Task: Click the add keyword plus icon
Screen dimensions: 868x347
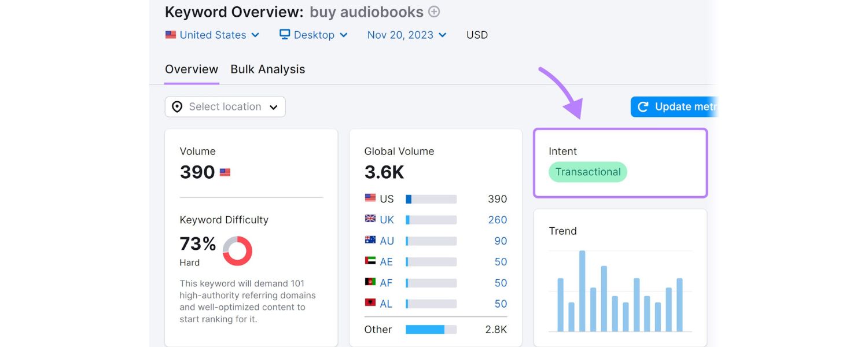Action: (433, 12)
